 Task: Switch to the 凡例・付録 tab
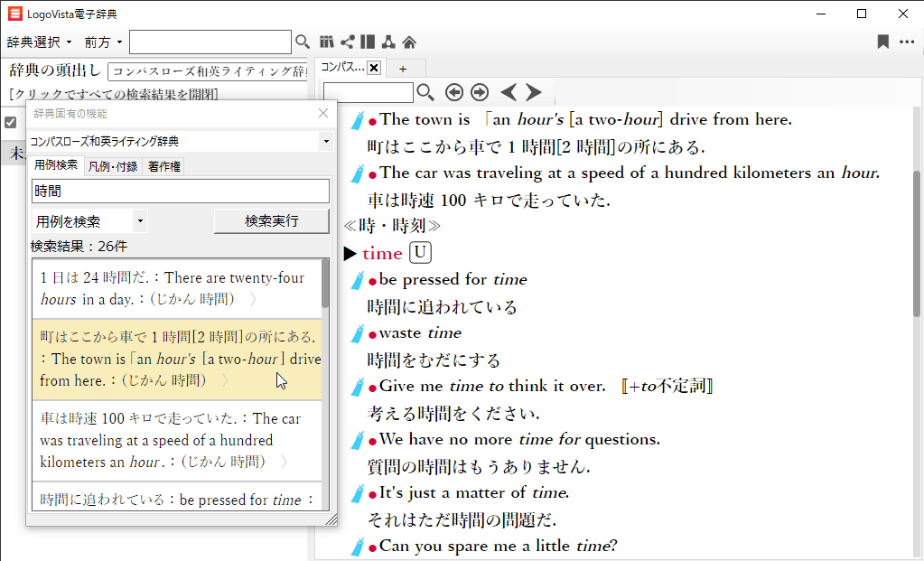tap(113, 167)
